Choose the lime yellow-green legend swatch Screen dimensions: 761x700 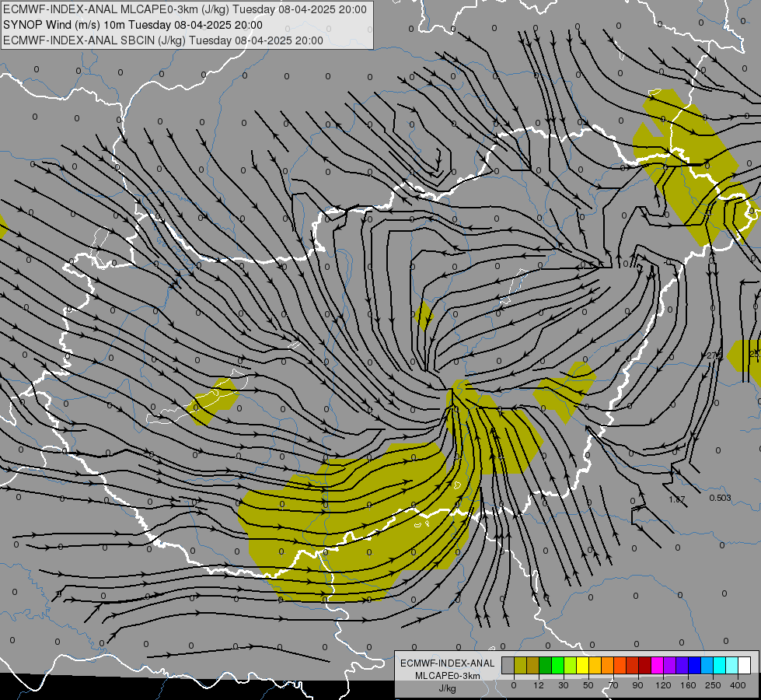coord(571,665)
